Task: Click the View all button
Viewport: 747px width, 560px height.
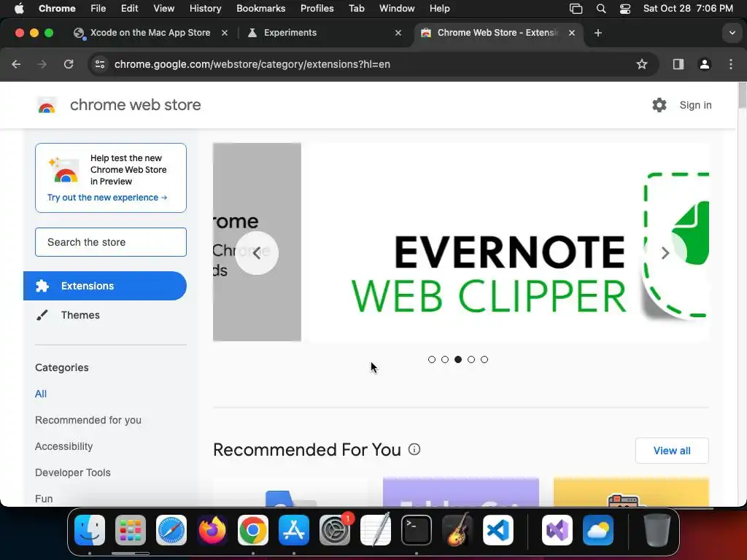Action: [x=672, y=451]
